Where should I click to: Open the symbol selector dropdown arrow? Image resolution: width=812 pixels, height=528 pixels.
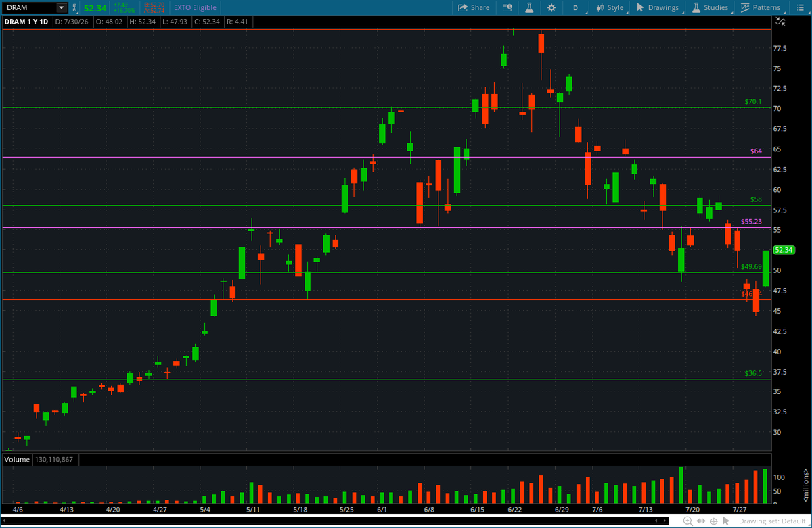coord(62,7)
